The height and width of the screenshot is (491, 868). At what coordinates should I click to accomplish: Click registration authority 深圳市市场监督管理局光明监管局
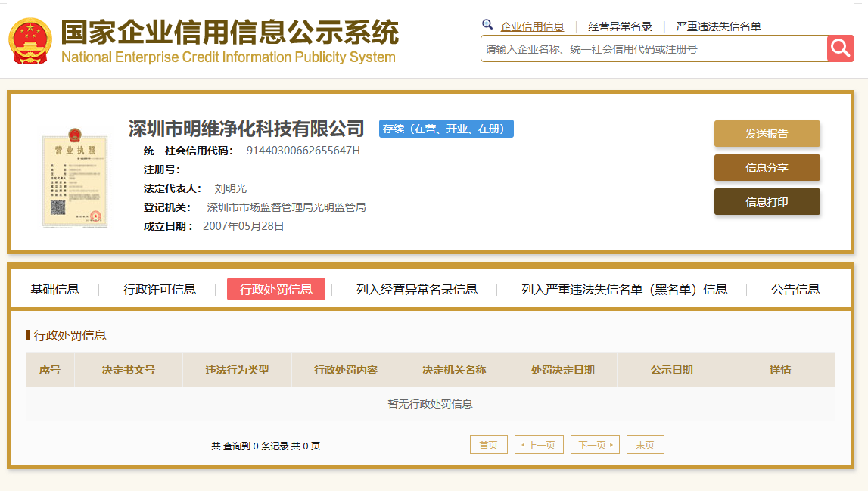point(286,207)
